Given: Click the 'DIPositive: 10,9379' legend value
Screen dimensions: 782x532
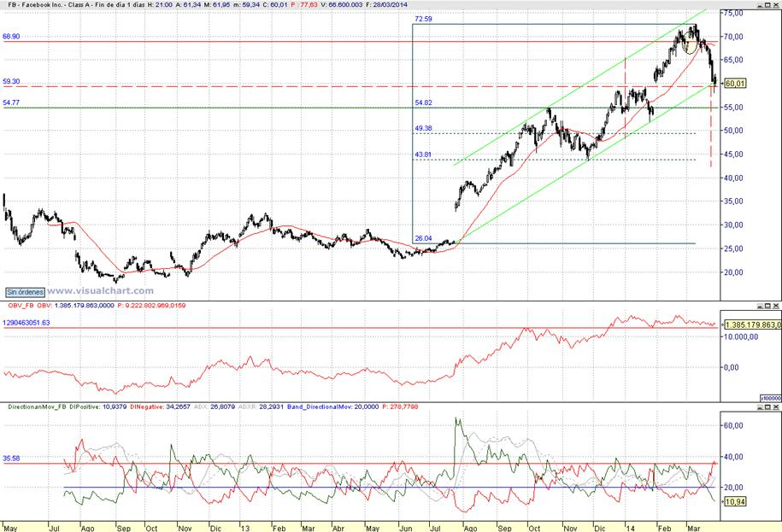Looking at the screenshot, I should tap(98, 407).
